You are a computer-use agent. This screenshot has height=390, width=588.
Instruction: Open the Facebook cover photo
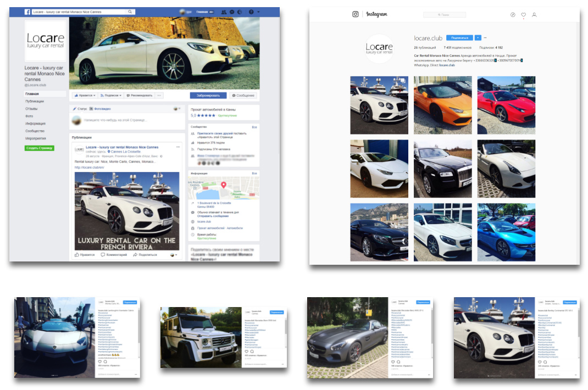pyautogui.click(x=164, y=53)
